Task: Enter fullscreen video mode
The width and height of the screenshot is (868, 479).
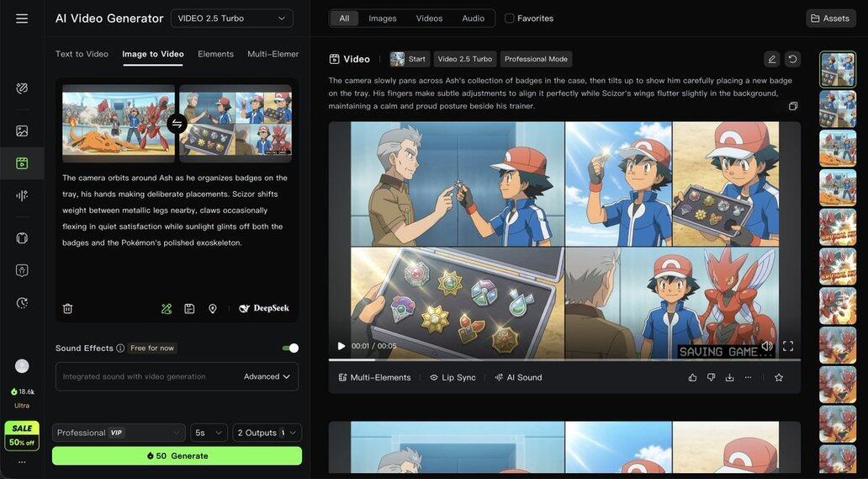Action: pos(788,346)
